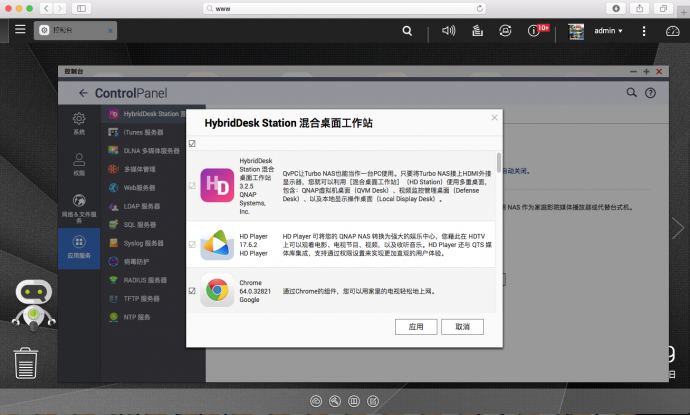Click 应用 apply button
The width and height of the screenshot is (690, 415).
tap(416, 327)
